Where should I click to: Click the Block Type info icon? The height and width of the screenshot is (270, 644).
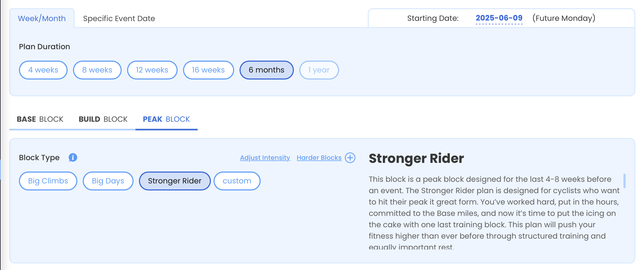[x=73, y=157]
